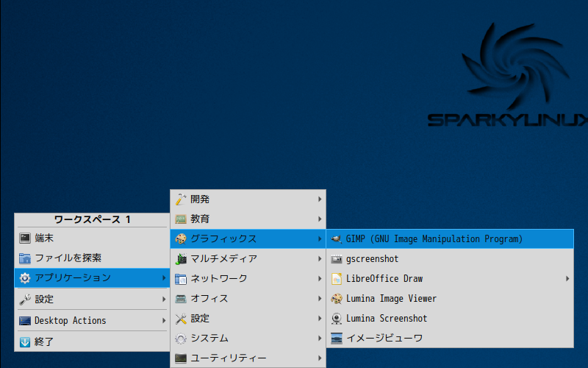Click the LibreOffice Draw document icon
The height and width of the screenshot is (368, 588).
337,279
